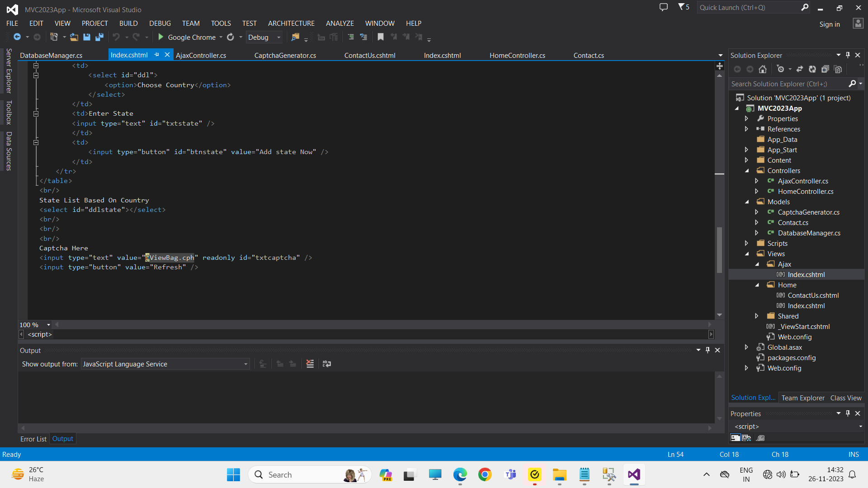Click the Sign in link
868x488 pixels.
[x=830, y=24]
